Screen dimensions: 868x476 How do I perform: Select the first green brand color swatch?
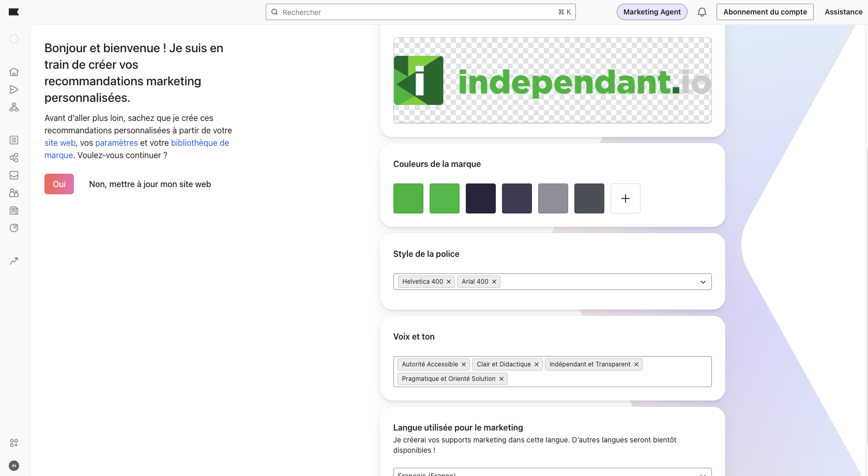(x=408, y=198)
